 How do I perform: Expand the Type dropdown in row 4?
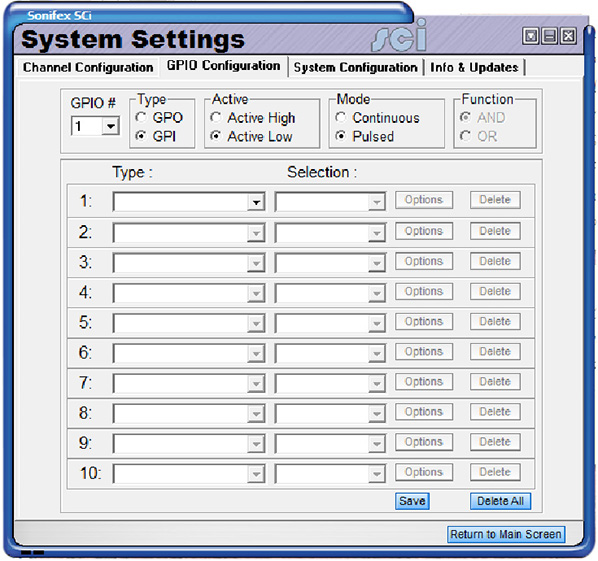(256, 293)
